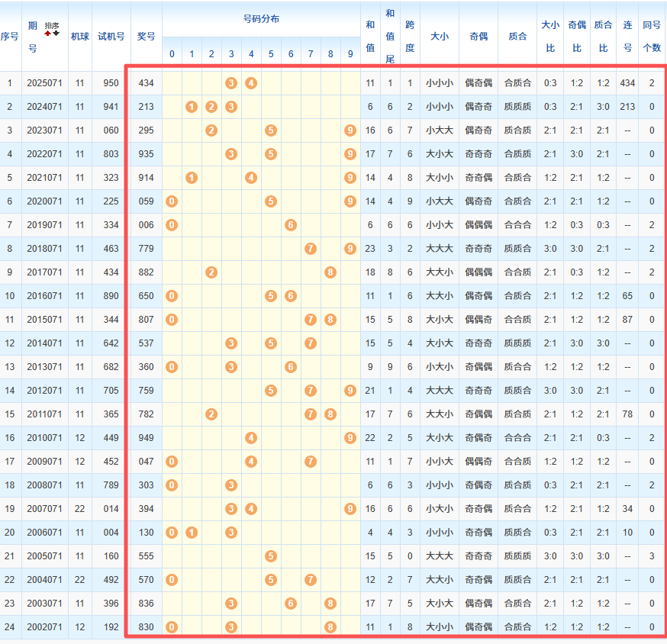
Task: Click the black descending sort arrow
Action: click(x=56, y=34)
